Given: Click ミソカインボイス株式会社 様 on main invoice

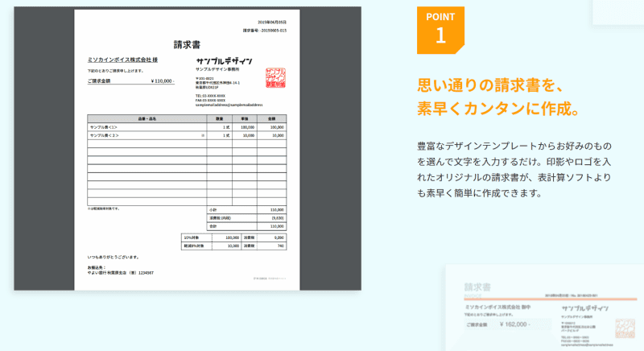Looking at the screenshot, I should (122, 60).
